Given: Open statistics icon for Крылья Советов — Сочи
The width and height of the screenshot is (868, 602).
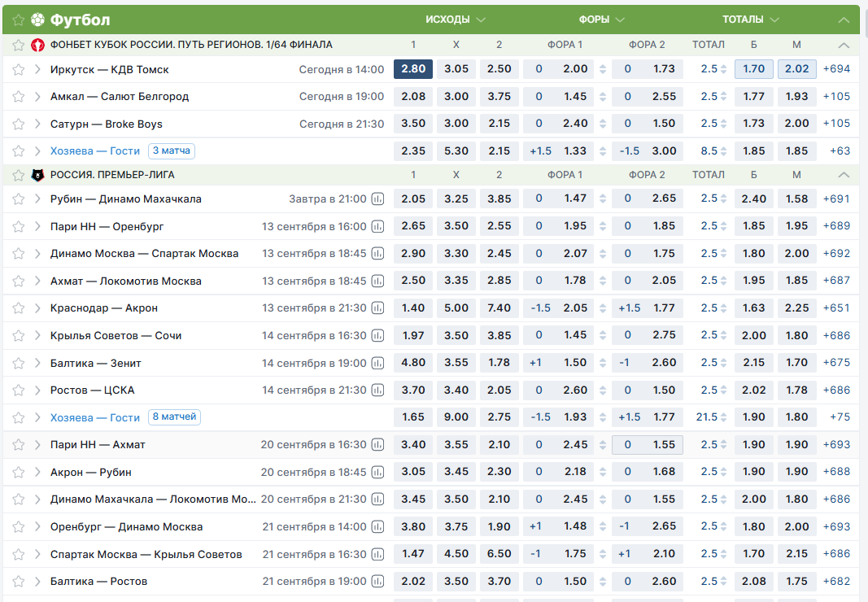Looking at the screenshot, I should coord(377,336).
